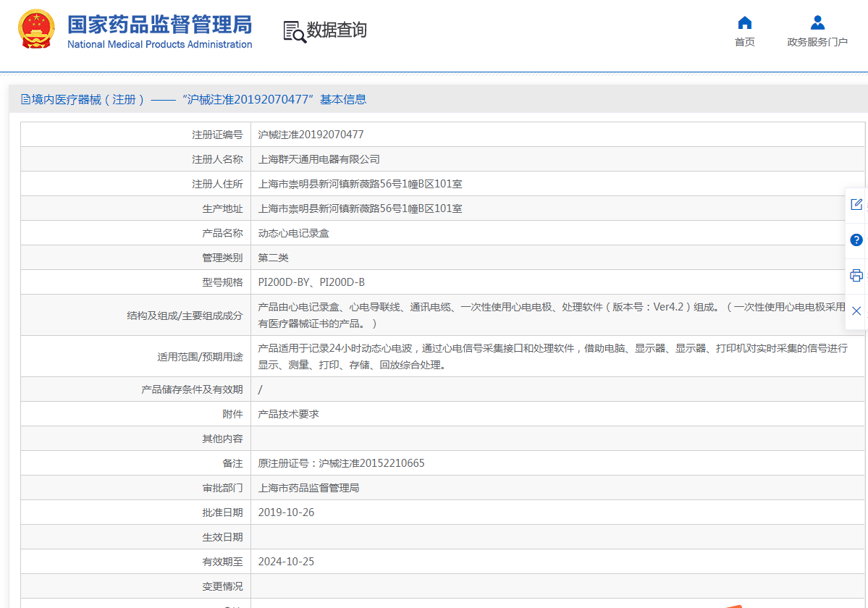868x608 pixels.
Task: Open the 首页 navigation link
Action: 744,42
